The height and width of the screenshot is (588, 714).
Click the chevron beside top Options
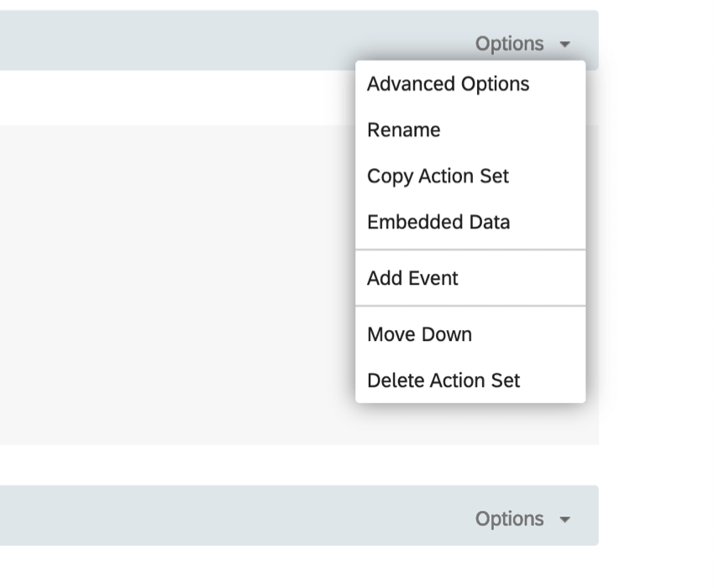click(564, 45)
